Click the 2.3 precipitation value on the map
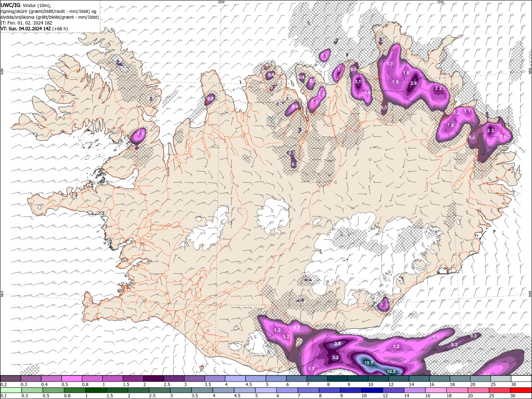The height and width of the screenshot is (399, 532). coord(490,131)
